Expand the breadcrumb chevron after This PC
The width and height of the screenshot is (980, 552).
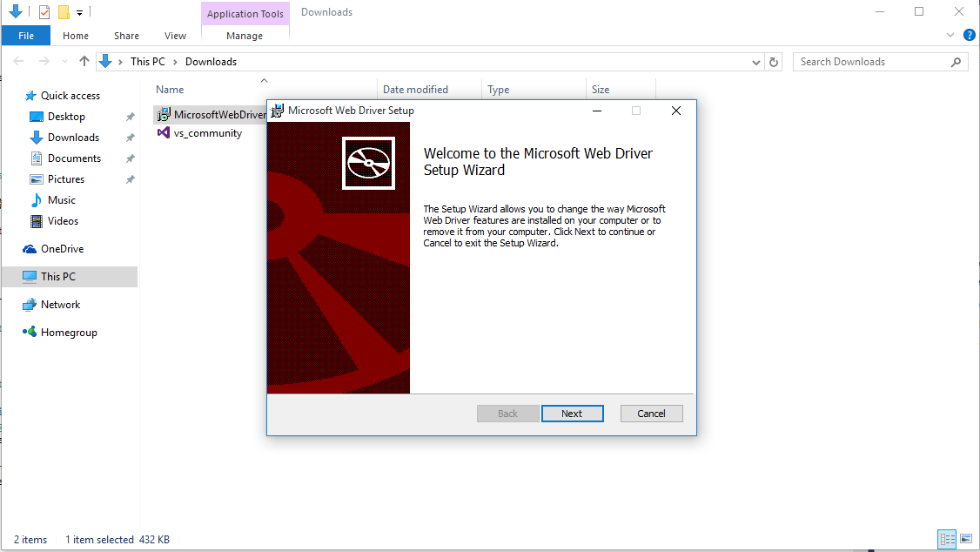(175, 61)
